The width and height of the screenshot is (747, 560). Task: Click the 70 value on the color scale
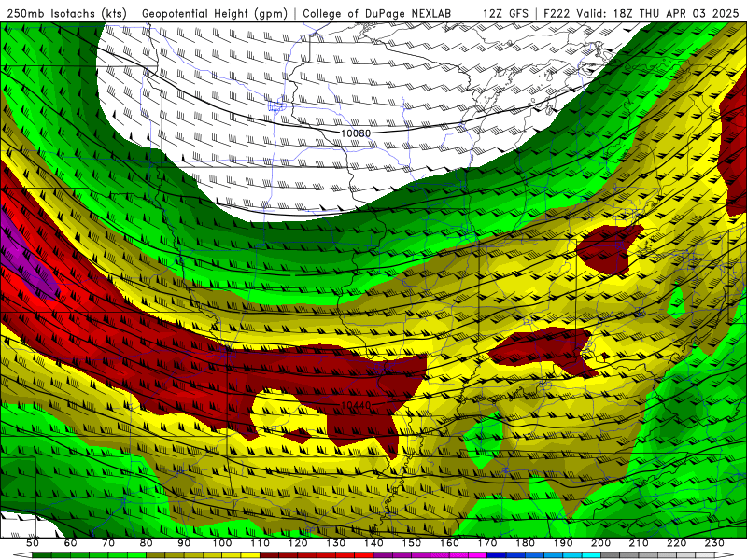[108, 543]
